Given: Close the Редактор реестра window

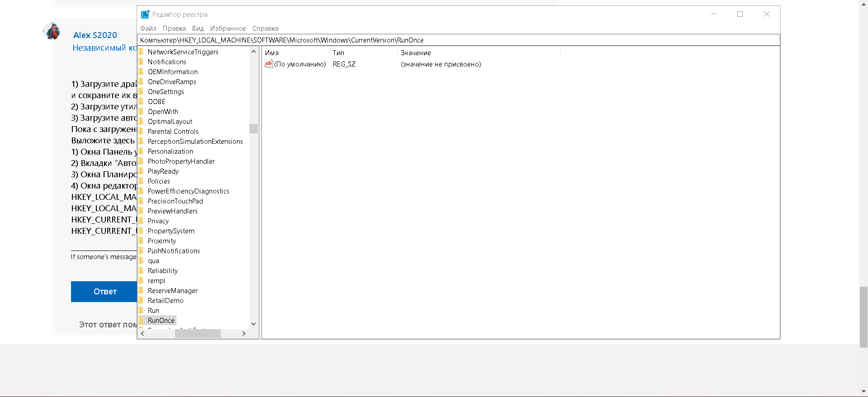Looking at the screenshot, I should tap(767, 14).
